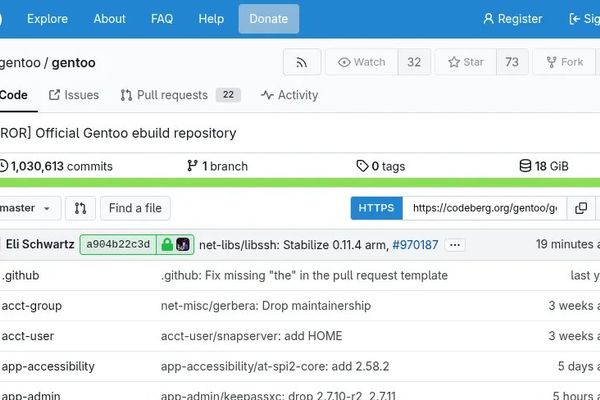Open net-misc/gerbera Drop maintainership commit
This screenshot has width=600, height=400.
[266, 305]
